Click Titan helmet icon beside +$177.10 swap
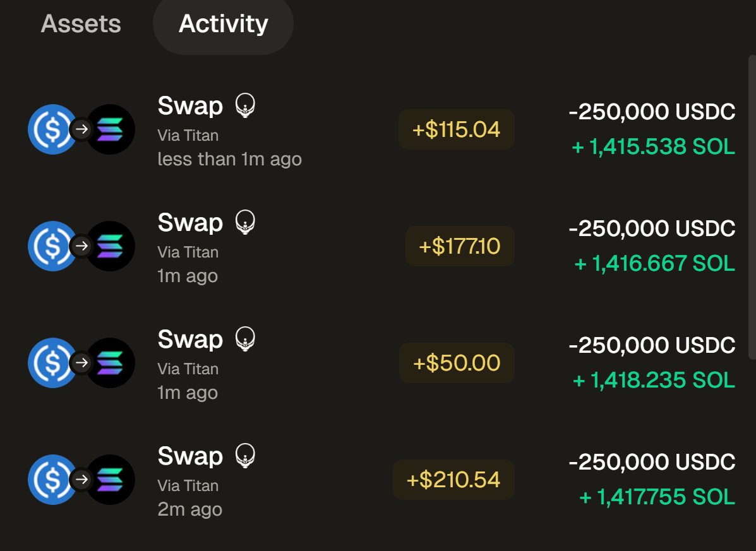This screenshot has width=756, height=551. coord(245,222)
